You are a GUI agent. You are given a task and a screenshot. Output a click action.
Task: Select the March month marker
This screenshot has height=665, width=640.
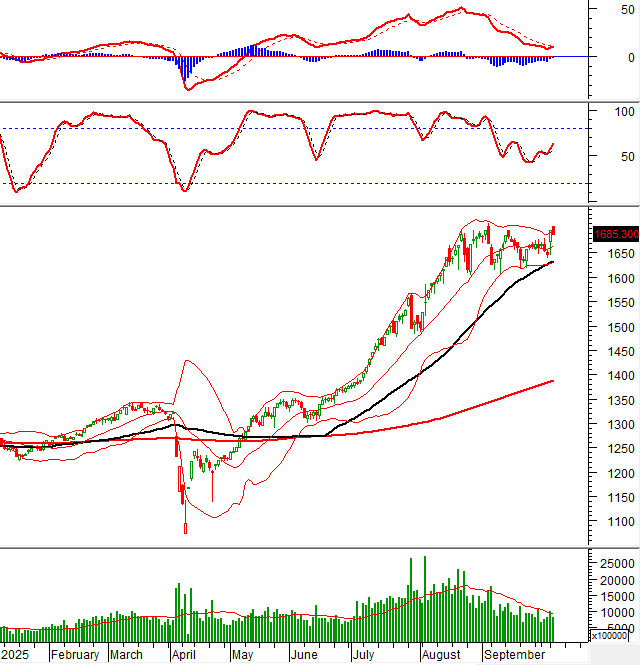(x=126, y=655)
